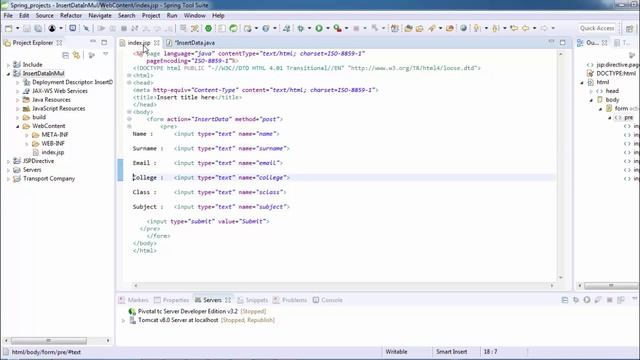
Task: Switch to the Console tab
Action: point(328,300)
